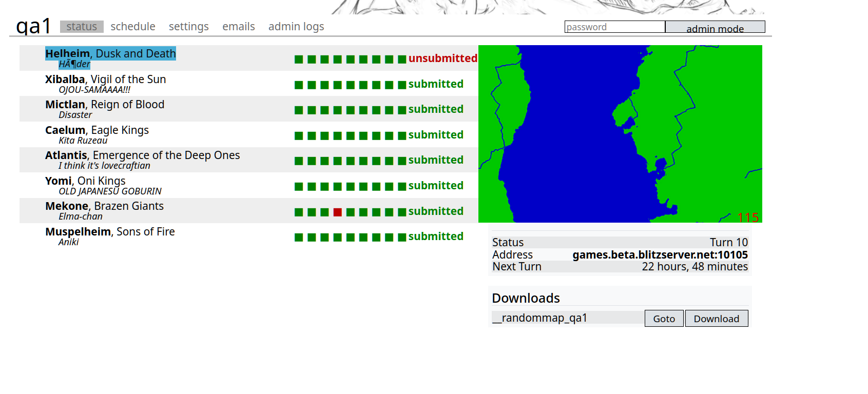Select the status tab
Screen dimensions: 868x394
pyautogui.click(x=82, y=27)
